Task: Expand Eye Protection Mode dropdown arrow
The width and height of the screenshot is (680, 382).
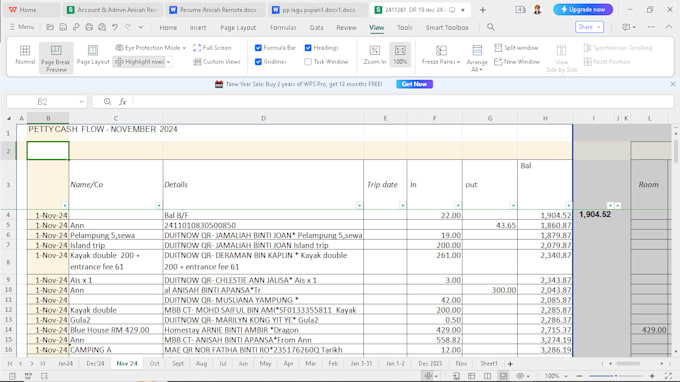Action: pos(184,48)
